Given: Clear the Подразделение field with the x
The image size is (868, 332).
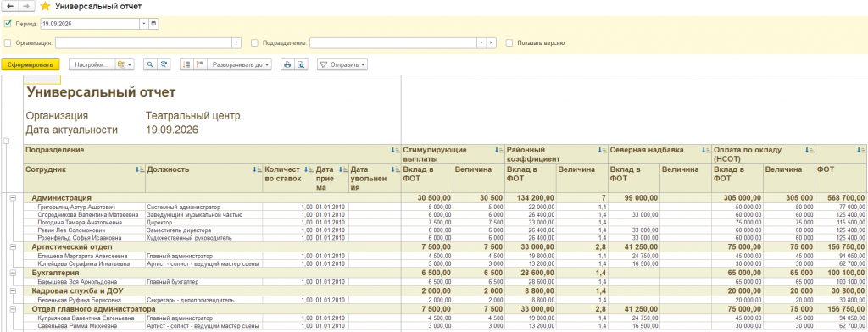Looking at the screenshot, I should tap(492, 42).
